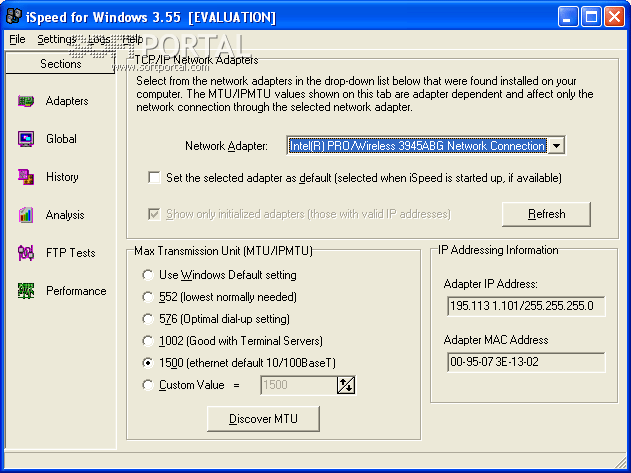Open the Performance section label
This screenshot has width=631, height=473.
click(x=76, y=291)
